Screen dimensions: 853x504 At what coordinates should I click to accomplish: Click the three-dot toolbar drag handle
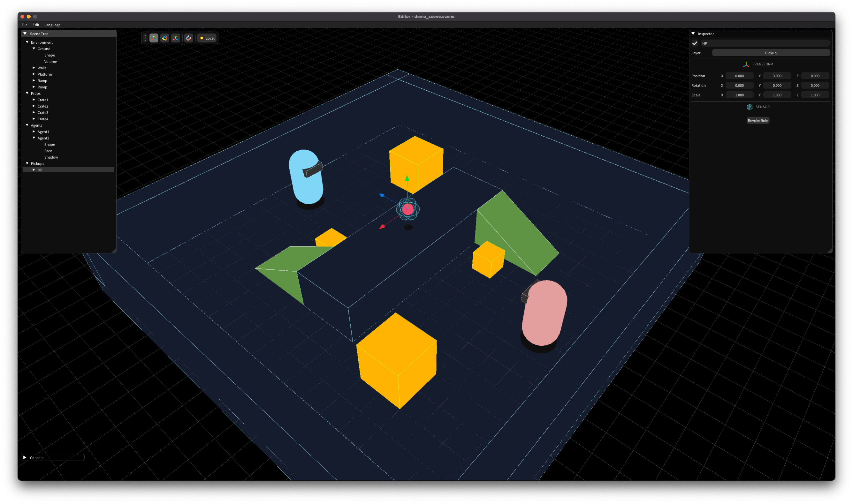(x=145, y=38)
